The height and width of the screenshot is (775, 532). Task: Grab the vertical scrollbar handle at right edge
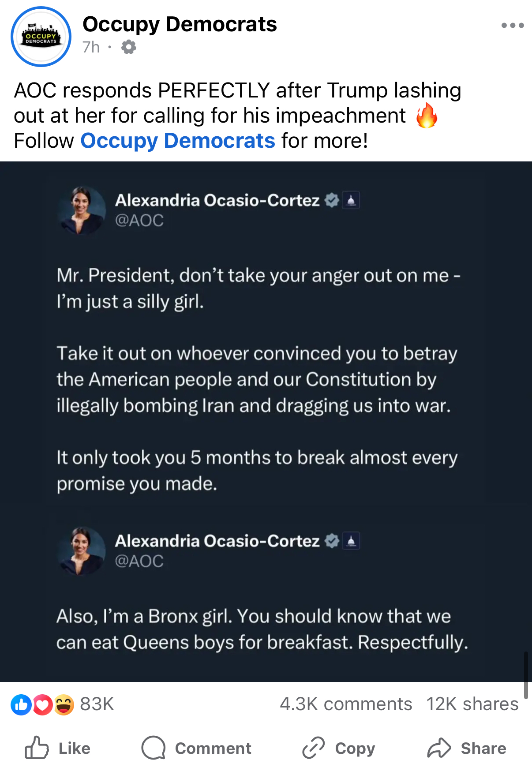pyautogui.click(x=526, y=675)
